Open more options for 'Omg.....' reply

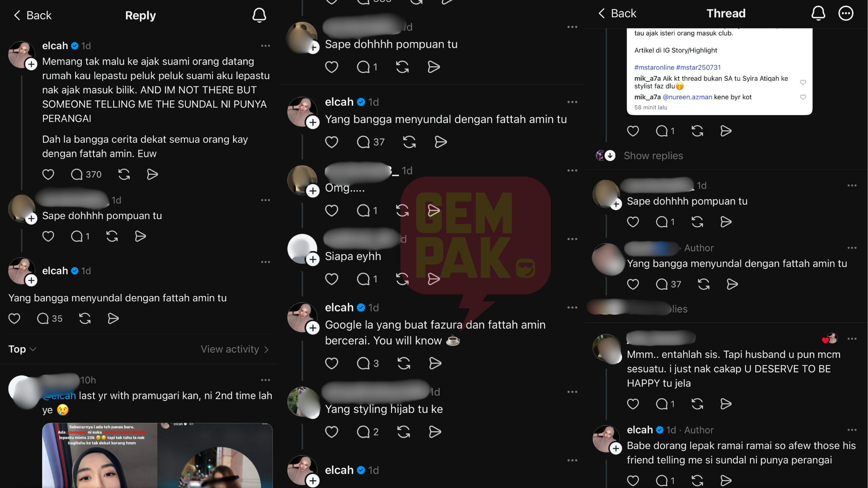tap(572, 171)
